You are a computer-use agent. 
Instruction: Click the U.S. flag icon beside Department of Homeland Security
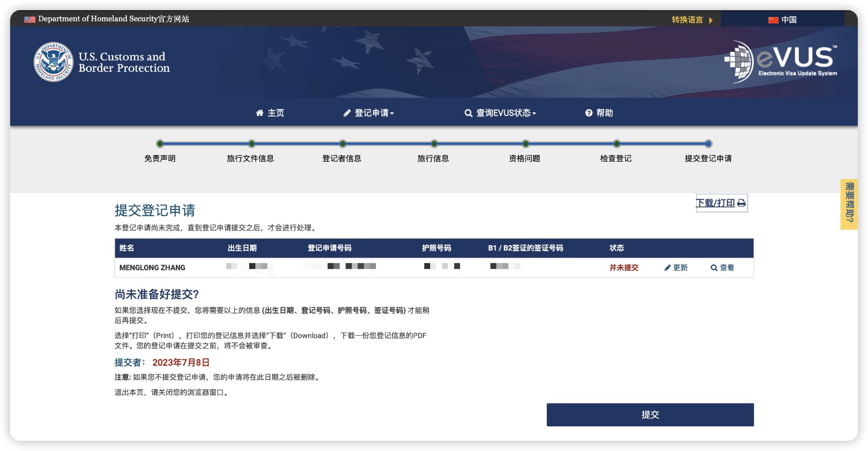pos(29,19)
